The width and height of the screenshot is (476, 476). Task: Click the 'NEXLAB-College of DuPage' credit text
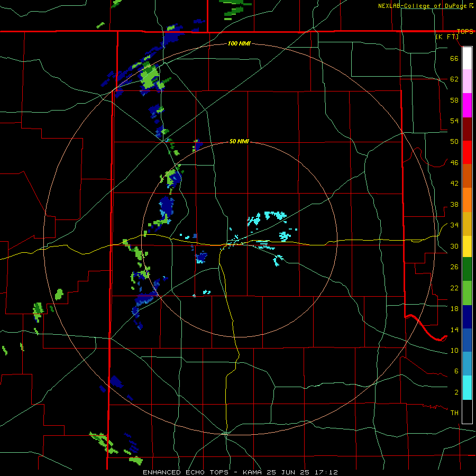(x=423, y=6)
